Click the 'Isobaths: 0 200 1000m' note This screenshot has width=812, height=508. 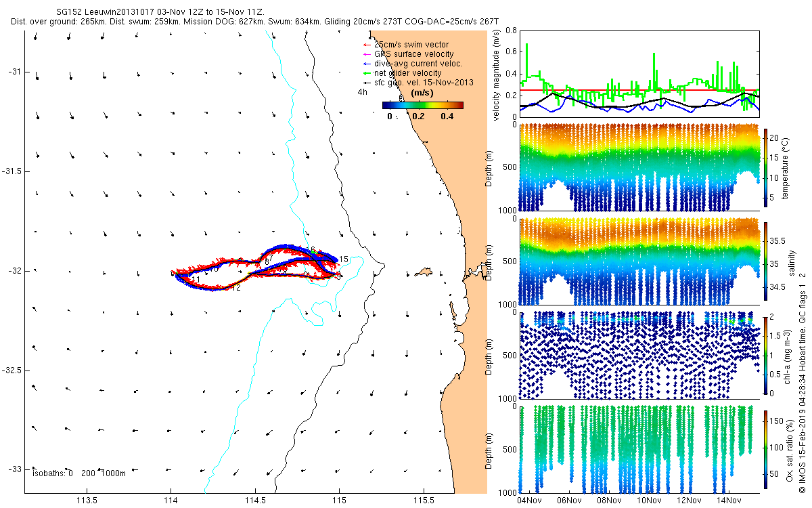[x=79, y=473]
